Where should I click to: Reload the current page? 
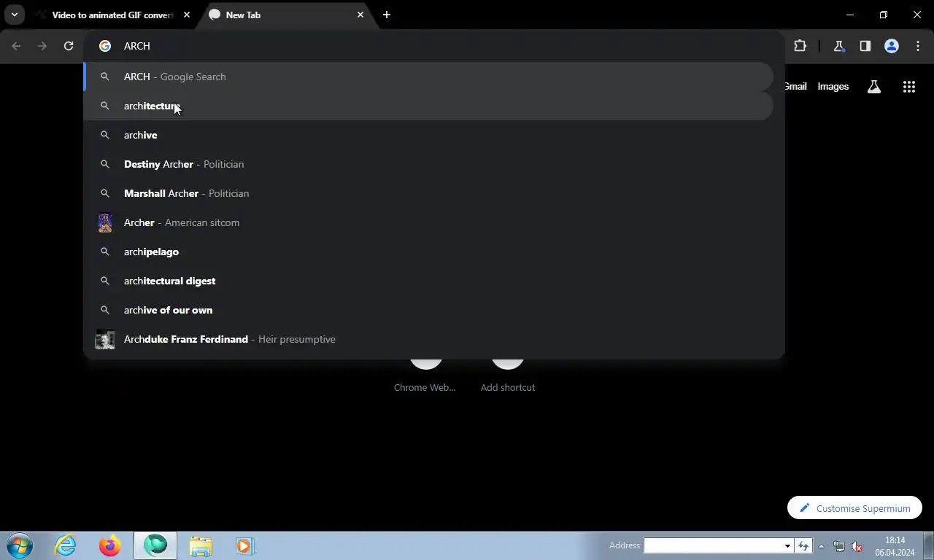point(69,46)
